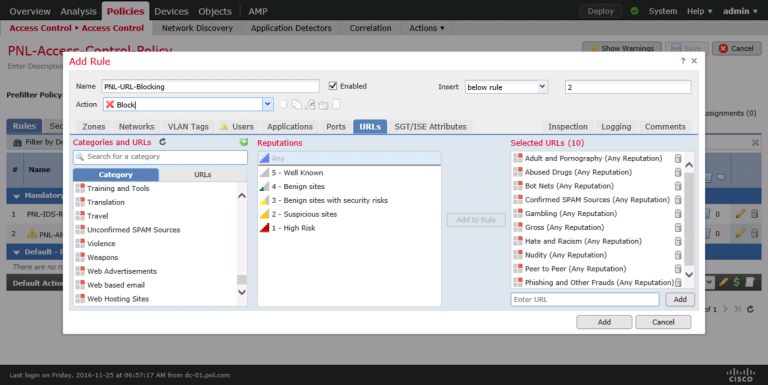Click Add to Rule button
The width and height of the screenshot is (768, 385).
pyautogui.click(x=476, y=219)
